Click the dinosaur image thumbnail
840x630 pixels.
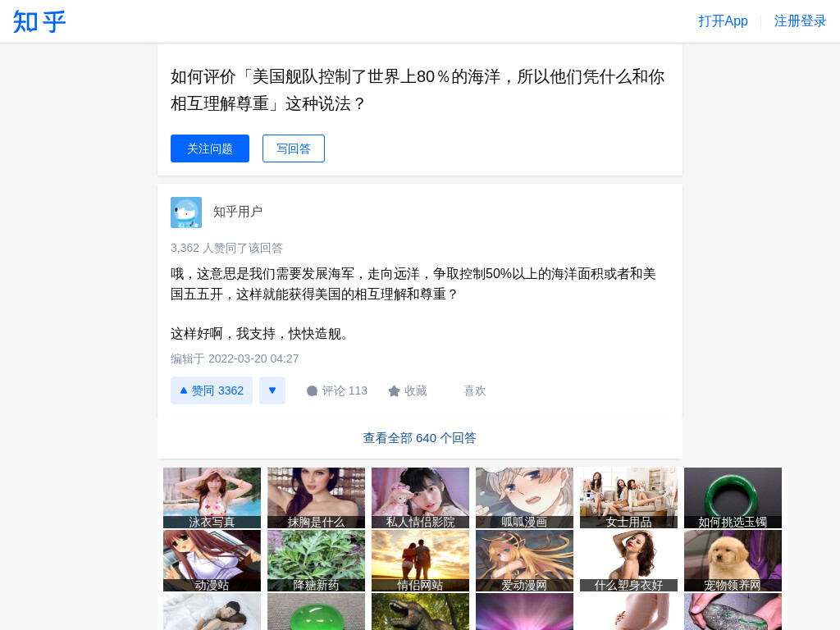pos(421,612)
